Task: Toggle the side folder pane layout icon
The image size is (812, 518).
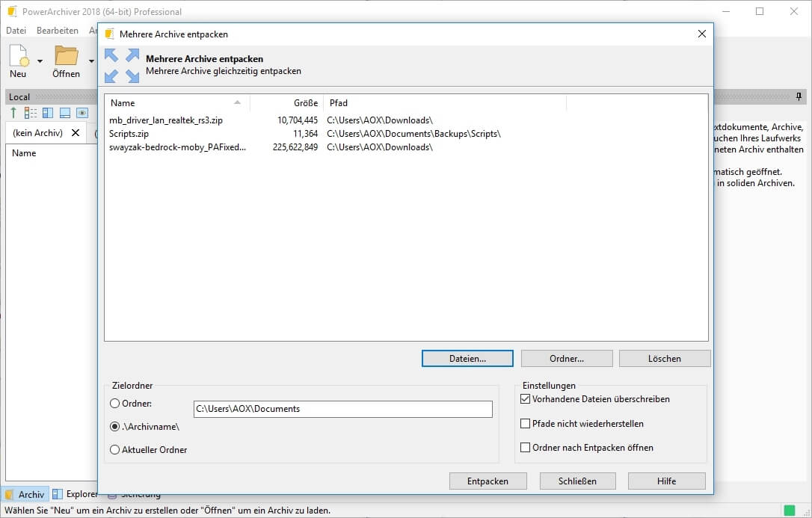Action: [x=48, y=113]
